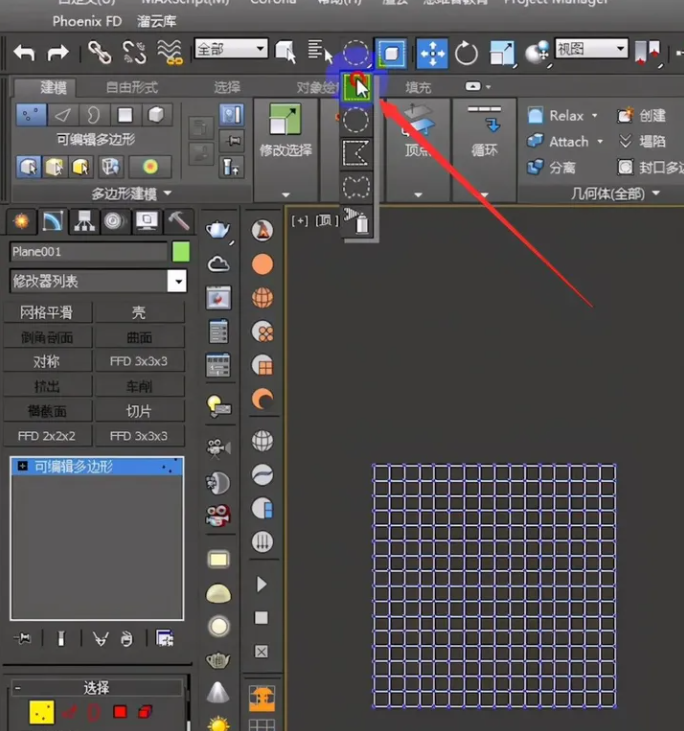Click the pin stack icon below modifier stack
This screenshot has width=684, height=731.
point(22,638)
